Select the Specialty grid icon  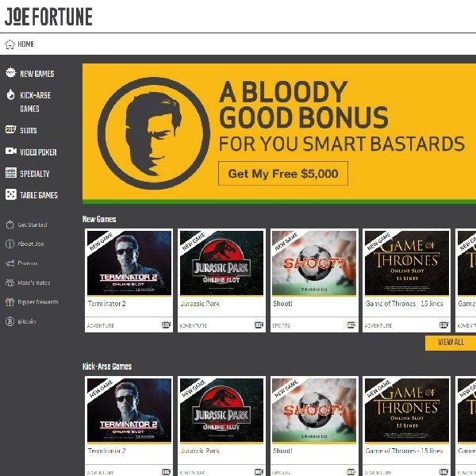[x=10, y=172]
